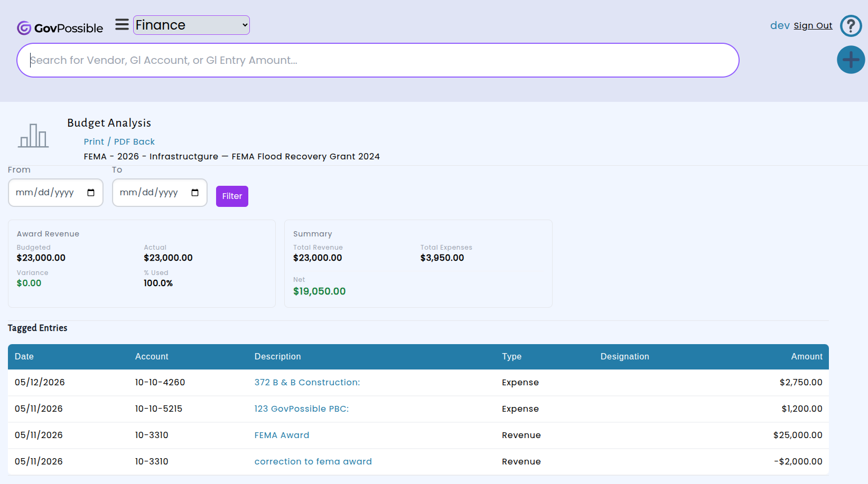Click the From date input field
The width and height of the screenshot is (868, 484).
pos(55,193)
